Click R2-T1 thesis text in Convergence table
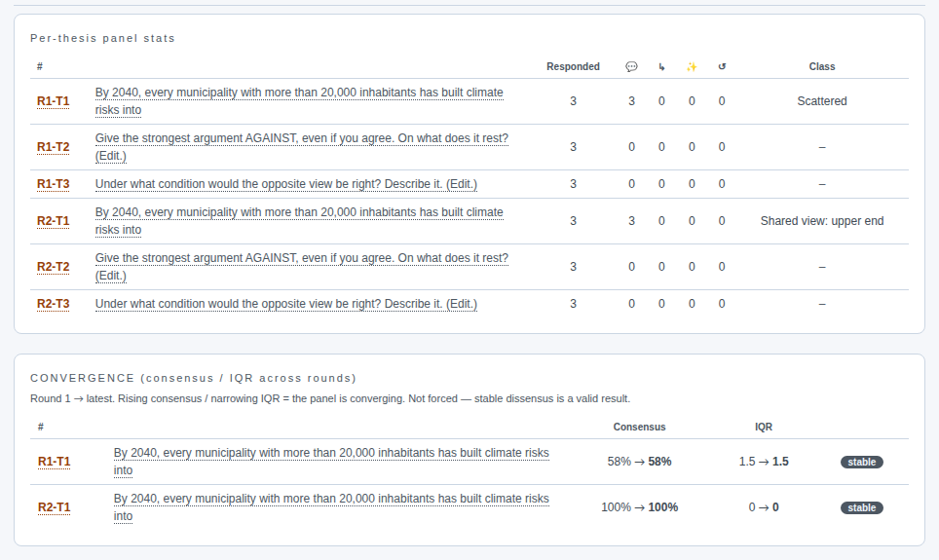939x560 pixels. 331,507
